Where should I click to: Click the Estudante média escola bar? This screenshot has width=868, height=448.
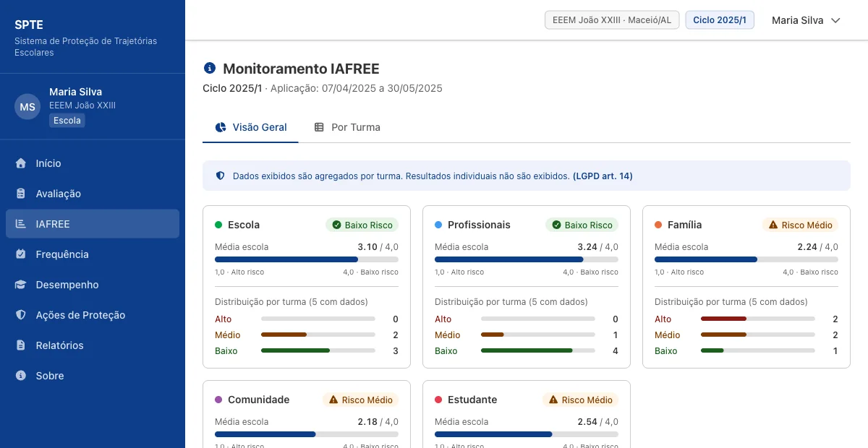[527, 434]
